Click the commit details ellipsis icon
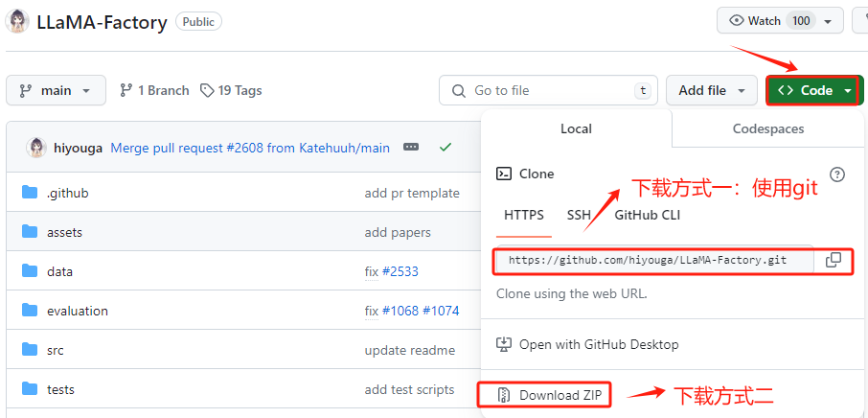 click(x=411, y=148)
